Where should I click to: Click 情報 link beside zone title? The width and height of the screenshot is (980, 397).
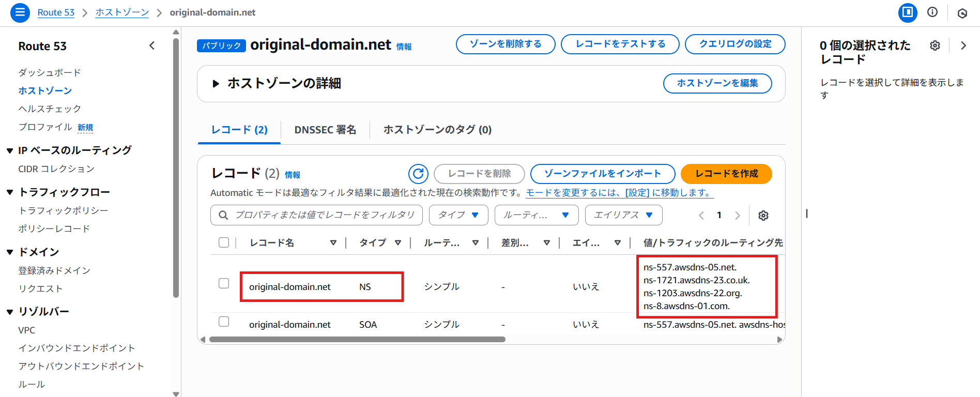pyautogui.click(x=404, y=47)
